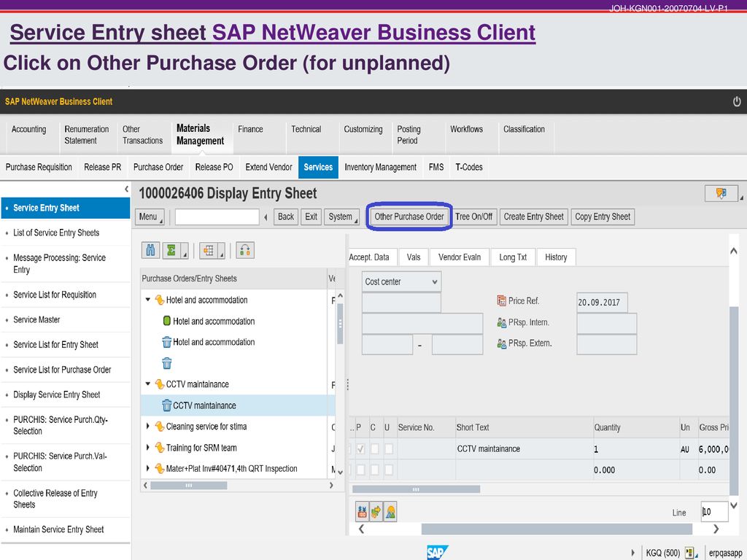
Task: Expand the Cleaning service for stima node
Action: point(147,426)
